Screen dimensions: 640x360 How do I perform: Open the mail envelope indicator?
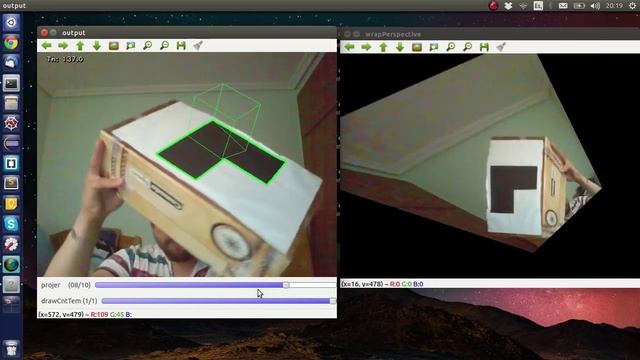coord(563,6)
